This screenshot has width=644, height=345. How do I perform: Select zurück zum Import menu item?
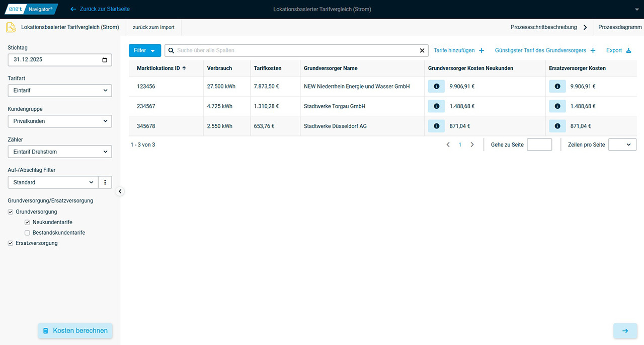pos(153,27)
